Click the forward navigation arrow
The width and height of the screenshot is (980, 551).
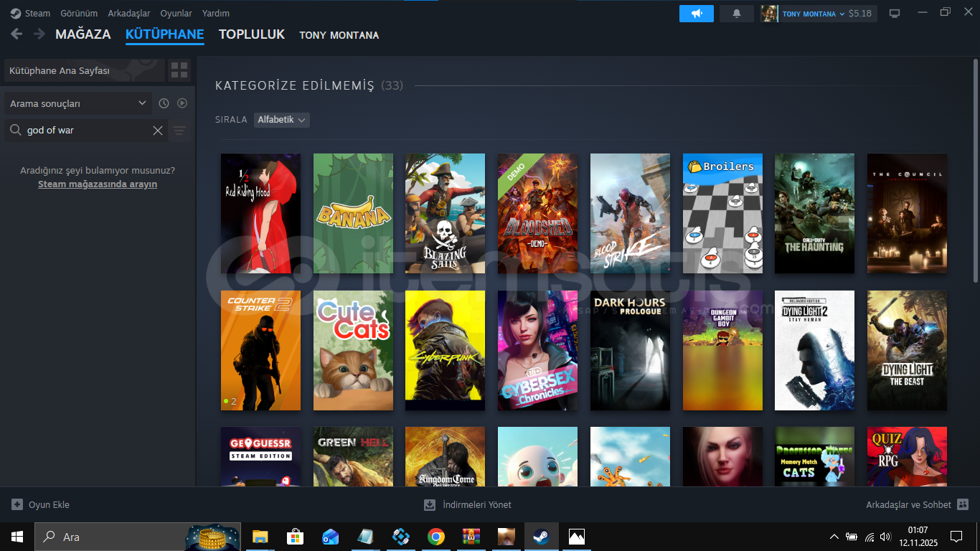(39, 34)
